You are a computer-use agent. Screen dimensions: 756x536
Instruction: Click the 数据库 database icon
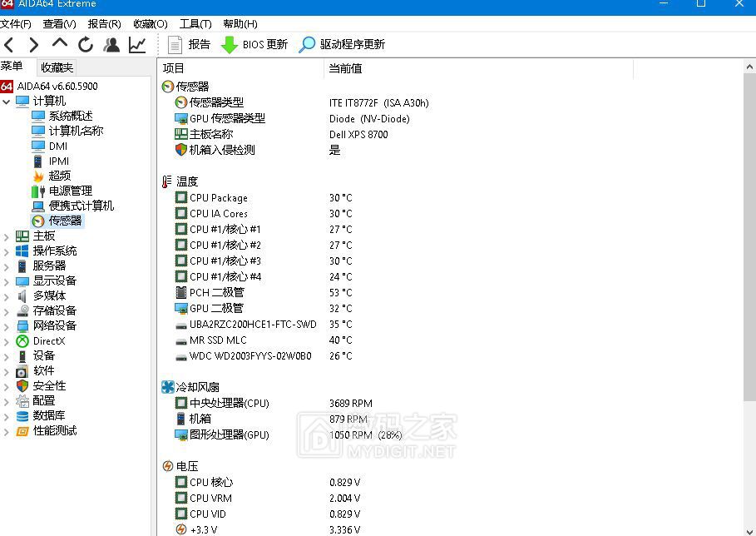pos(22,416)
